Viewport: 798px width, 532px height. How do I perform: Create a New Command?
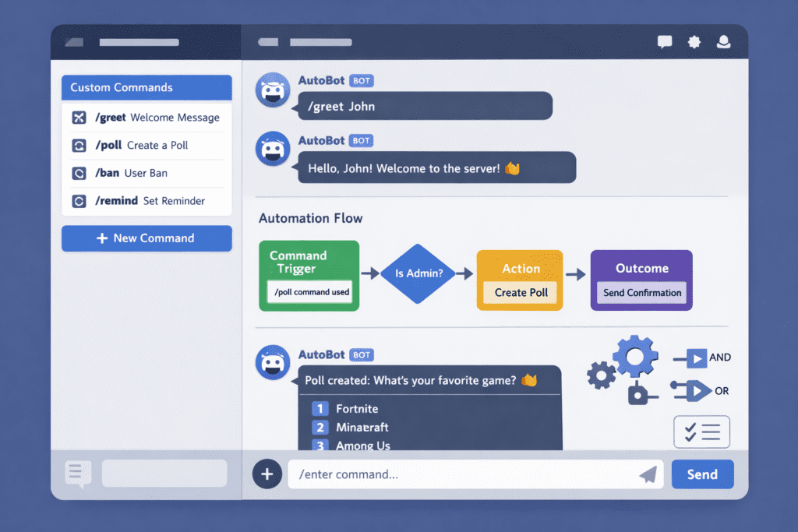[x=147, y=238]
